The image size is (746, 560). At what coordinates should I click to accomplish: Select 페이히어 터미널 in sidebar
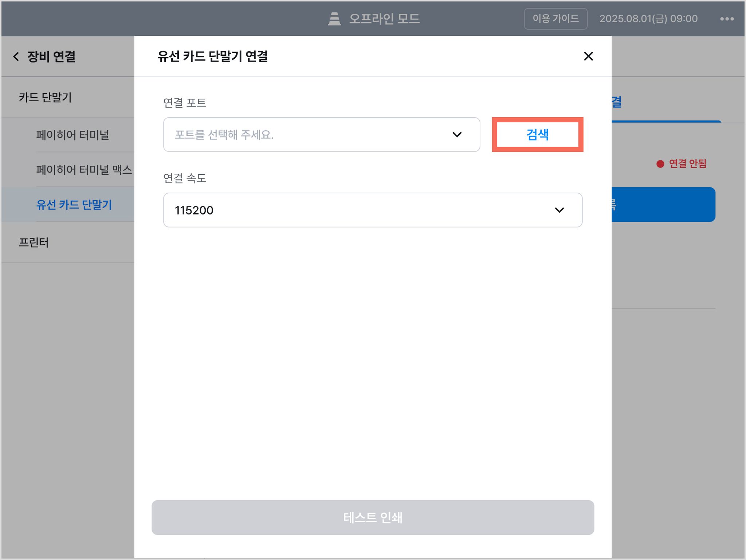coord(73,135)
